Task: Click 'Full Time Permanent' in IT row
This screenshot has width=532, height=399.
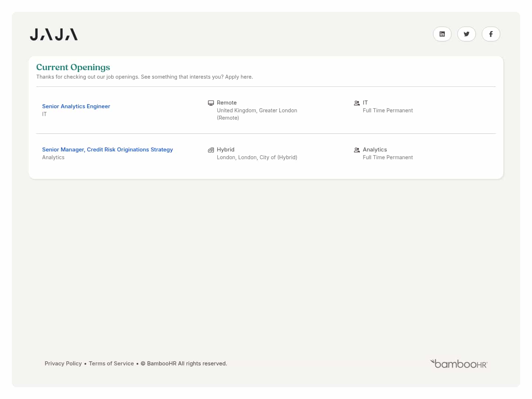Action: click(x=388, y=110)
